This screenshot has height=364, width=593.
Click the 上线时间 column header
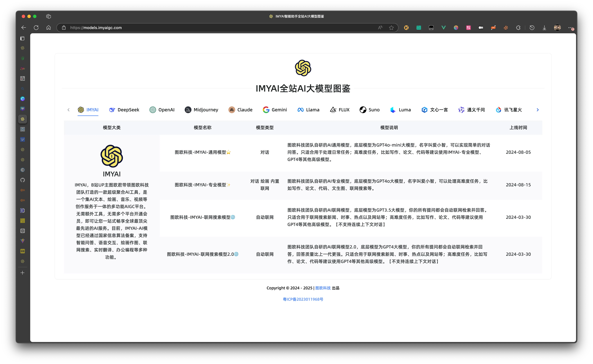click(518, 128)
